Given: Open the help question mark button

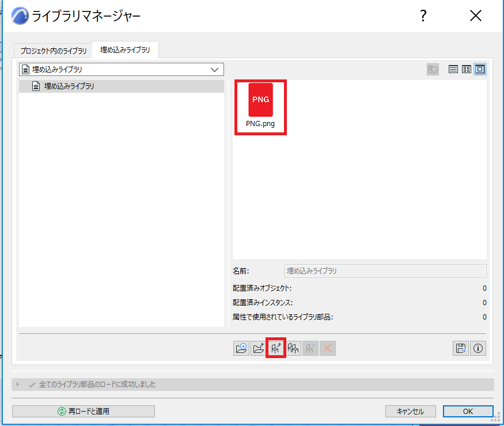Looking at the screenshot, I should (423, 16).
